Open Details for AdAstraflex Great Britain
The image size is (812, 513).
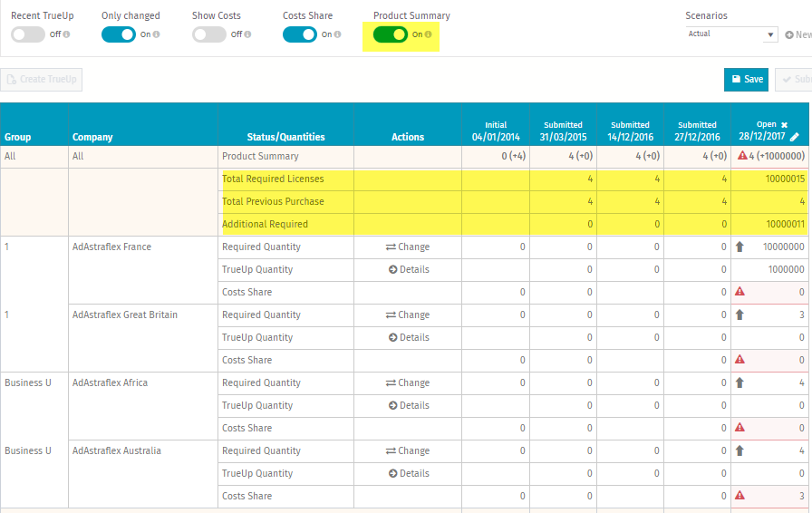coord(408,337)
